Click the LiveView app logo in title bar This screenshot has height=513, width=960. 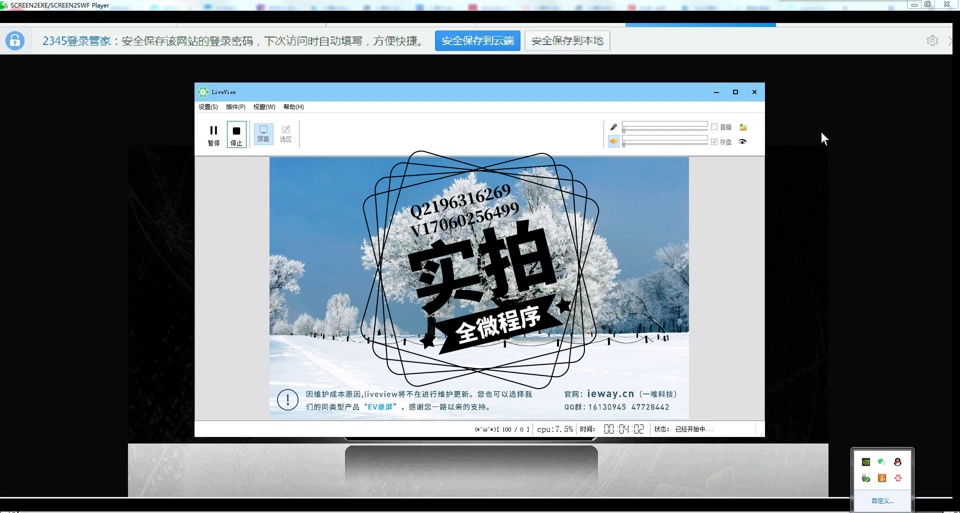[203, 92]
